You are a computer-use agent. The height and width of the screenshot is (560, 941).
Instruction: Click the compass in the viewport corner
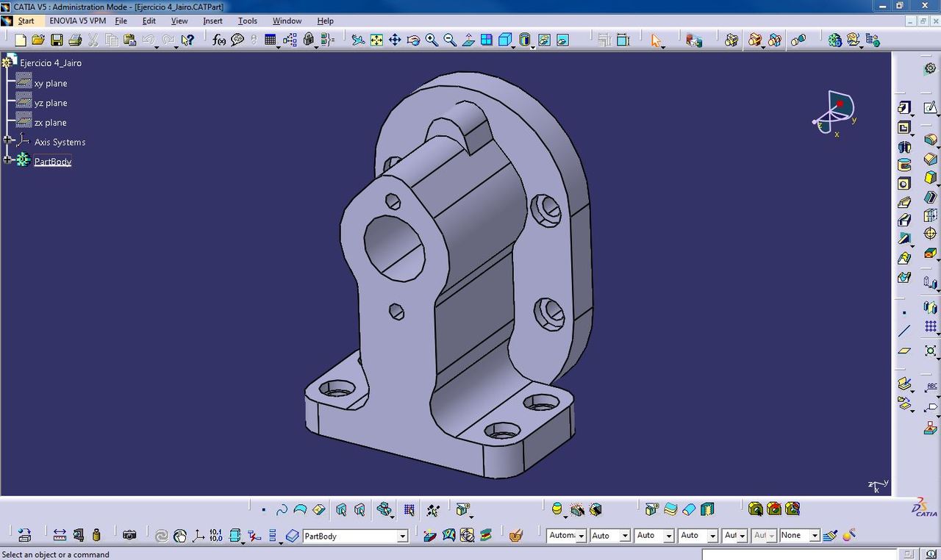[x=835, y=114]
